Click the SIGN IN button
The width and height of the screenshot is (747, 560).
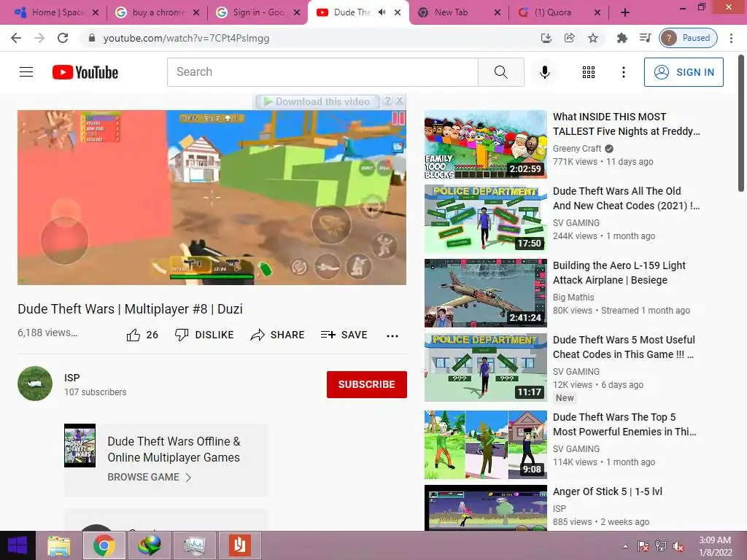[684, 72]
